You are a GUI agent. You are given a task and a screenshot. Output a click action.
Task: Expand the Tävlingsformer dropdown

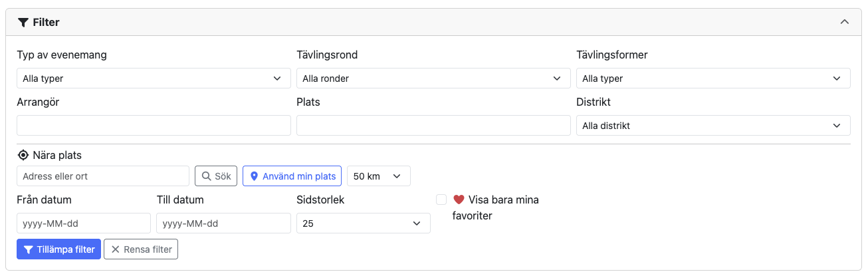(x=712, y=78)
